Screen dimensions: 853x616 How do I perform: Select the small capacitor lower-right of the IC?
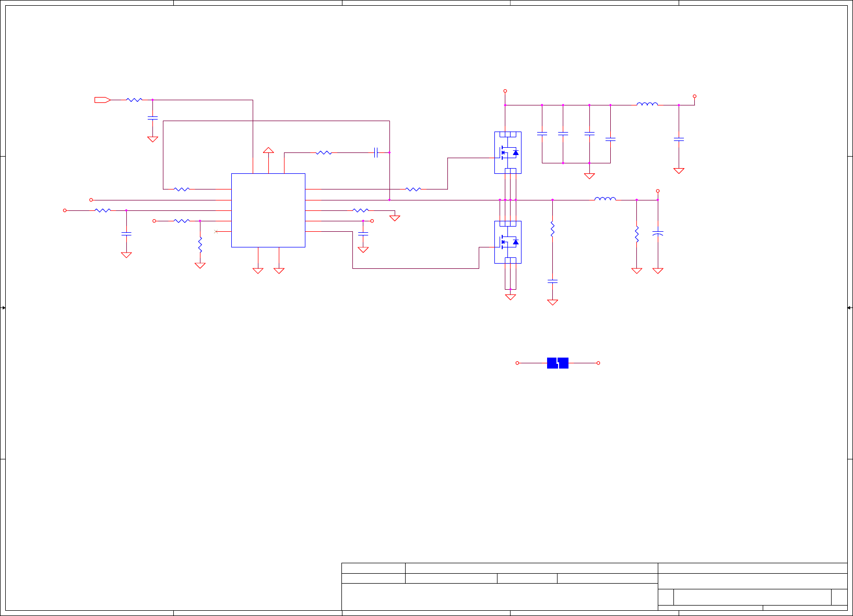363,234
